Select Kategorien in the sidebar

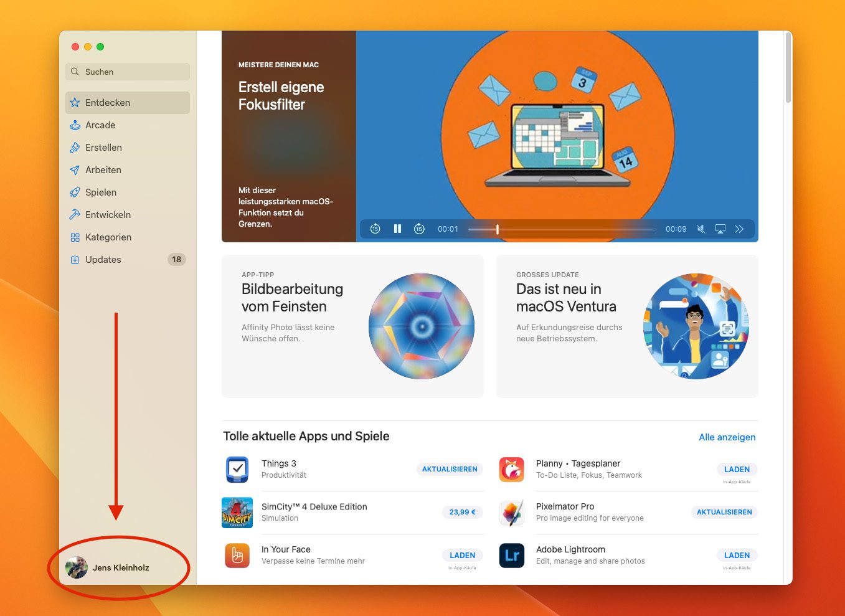108,237
